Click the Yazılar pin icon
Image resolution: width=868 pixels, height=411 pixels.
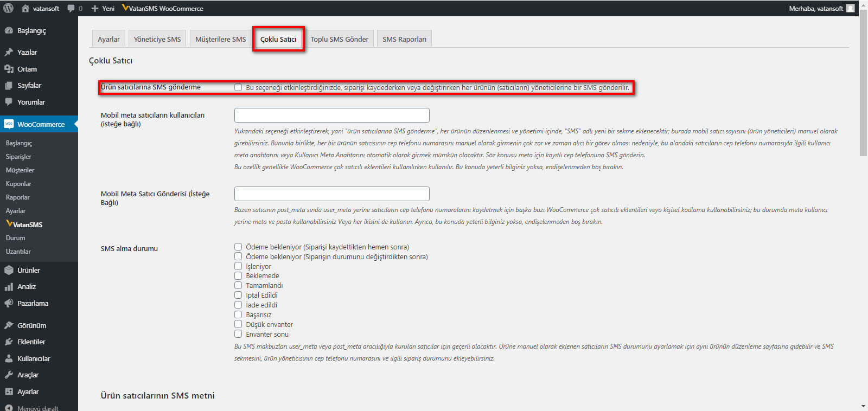click(9, 52)
